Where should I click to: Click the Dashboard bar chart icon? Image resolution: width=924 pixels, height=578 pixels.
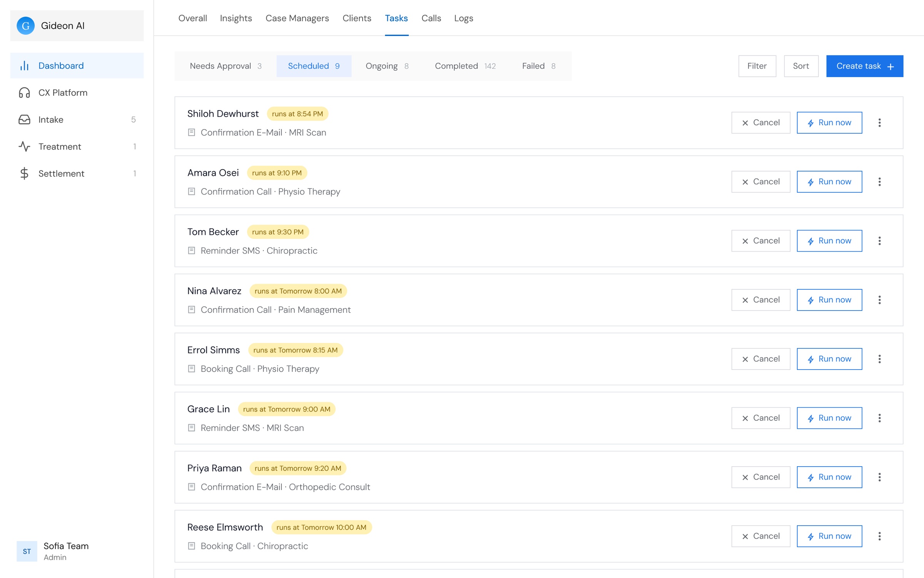tap(24, 66)
